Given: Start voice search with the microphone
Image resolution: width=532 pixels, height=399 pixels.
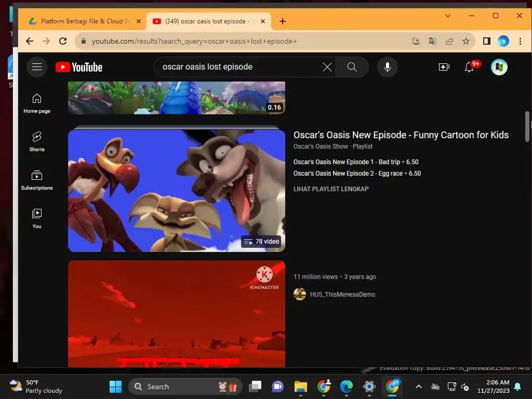Looking at the screenshot, I should pos(387,67).
